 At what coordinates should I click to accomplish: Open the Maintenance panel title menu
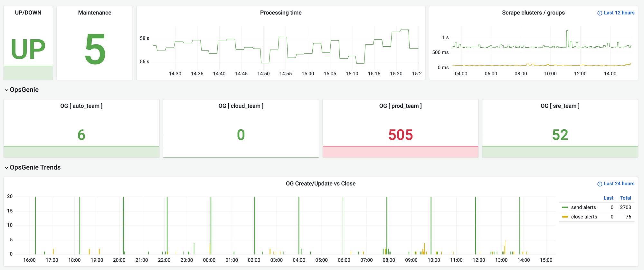95,13
